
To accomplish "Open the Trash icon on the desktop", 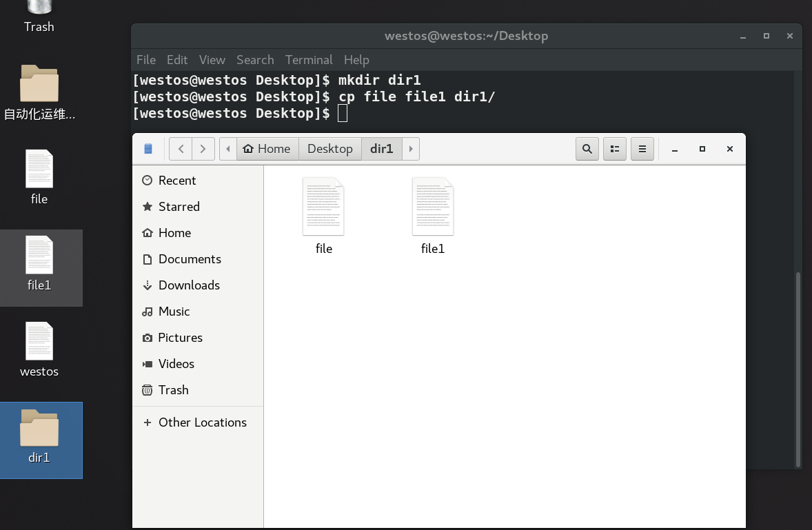I will (39, 16).
